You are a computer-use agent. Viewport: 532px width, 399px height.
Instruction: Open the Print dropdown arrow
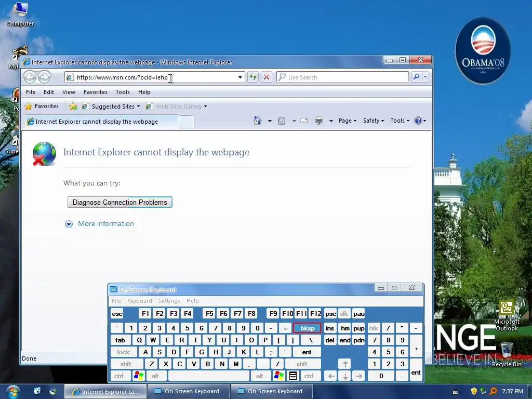point(331,121)
